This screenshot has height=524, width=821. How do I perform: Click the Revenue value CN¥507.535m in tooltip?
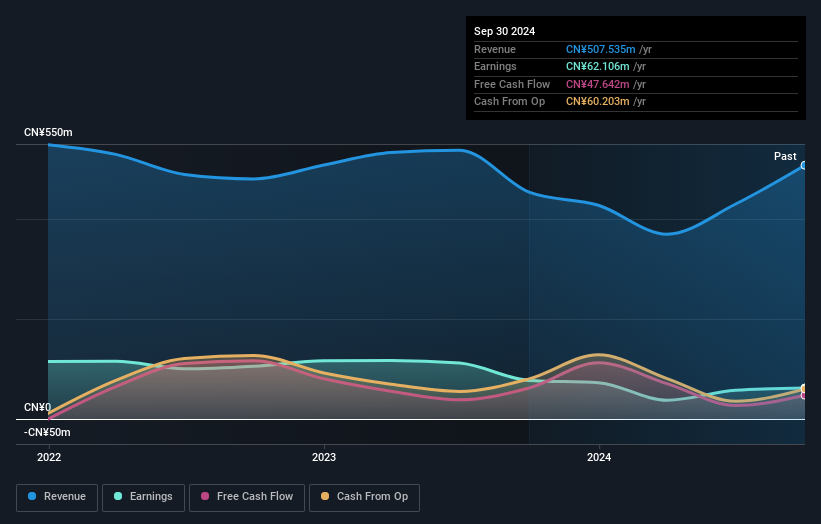[601, 49]
